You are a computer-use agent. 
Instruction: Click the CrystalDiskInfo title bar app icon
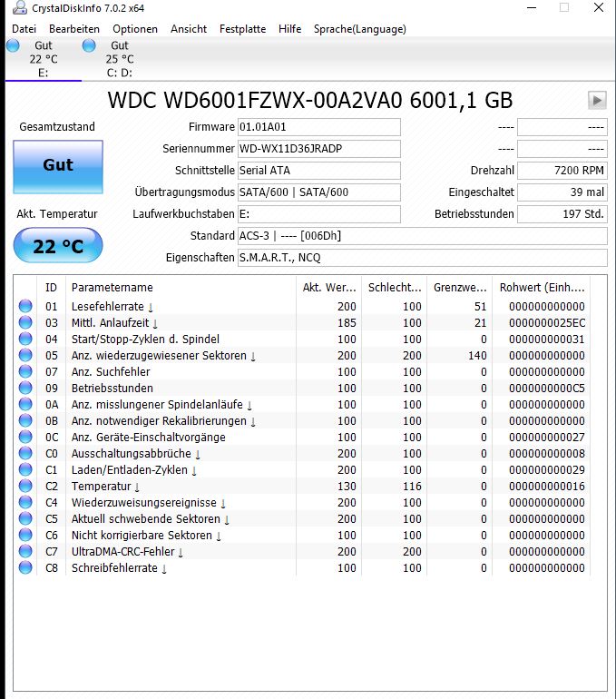(x=20, y=7)
